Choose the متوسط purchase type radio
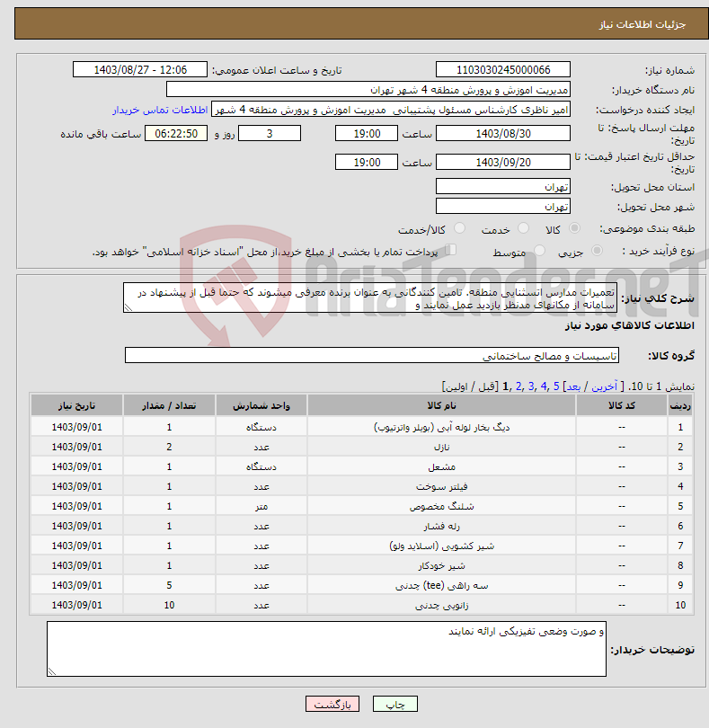 click(x=539, y=251)
